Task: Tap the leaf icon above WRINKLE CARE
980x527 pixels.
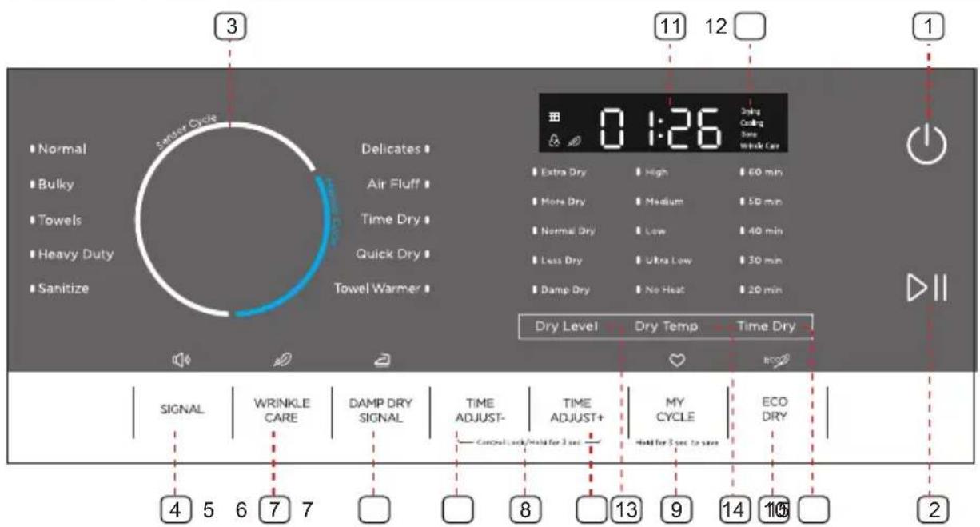Action: (283, 361)
